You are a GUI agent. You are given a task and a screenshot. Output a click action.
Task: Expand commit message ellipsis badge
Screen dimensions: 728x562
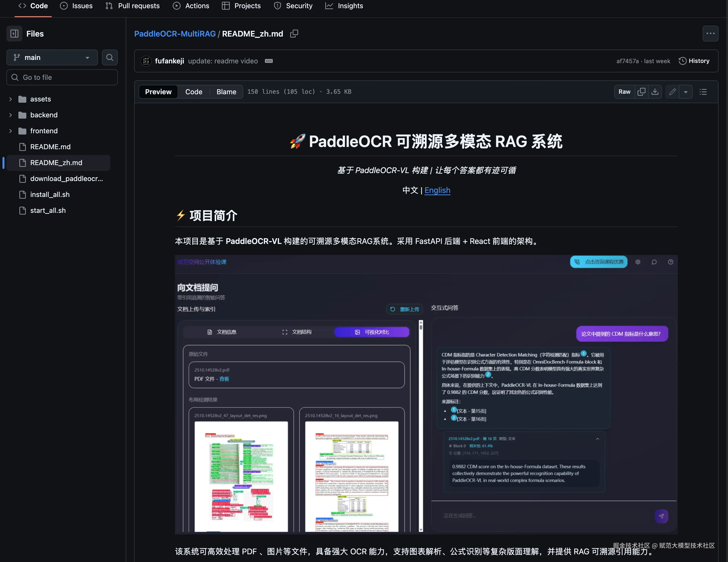coord(269,61)
